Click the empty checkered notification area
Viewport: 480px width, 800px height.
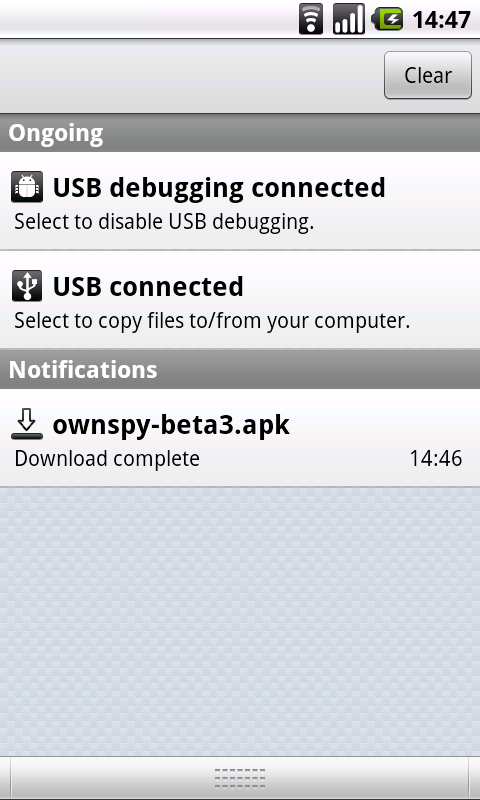pyautogui.click(x=240, y=621)
